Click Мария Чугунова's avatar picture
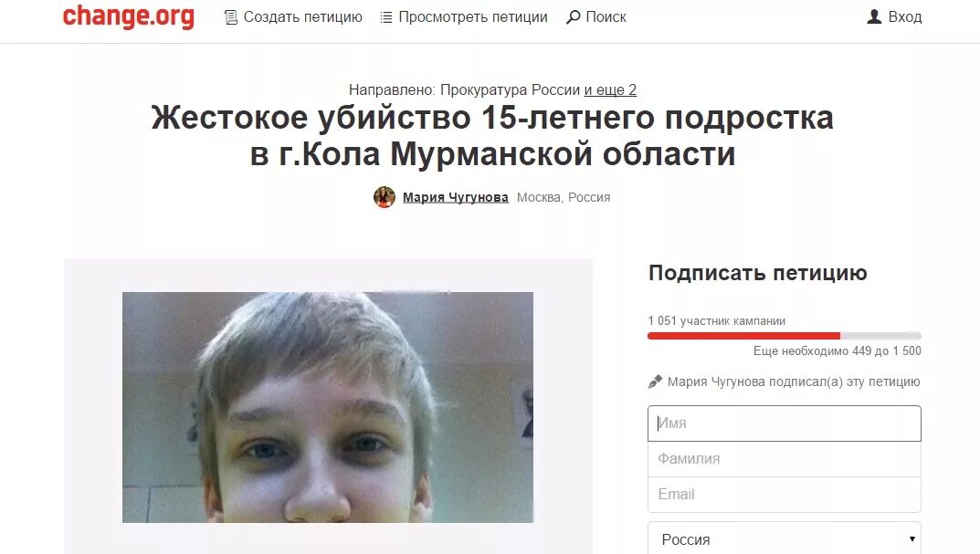980x554 pixels. pos(385,197)
